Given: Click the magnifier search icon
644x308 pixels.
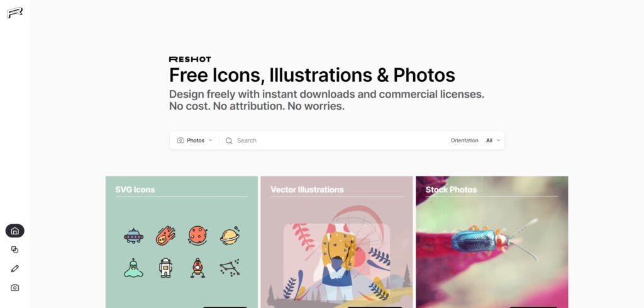Looking at the screenshot, I should [x=229, y=140].
